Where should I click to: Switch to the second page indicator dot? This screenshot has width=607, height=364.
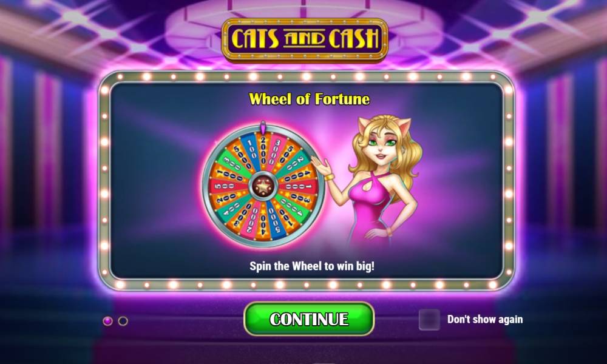coord(123,321)
